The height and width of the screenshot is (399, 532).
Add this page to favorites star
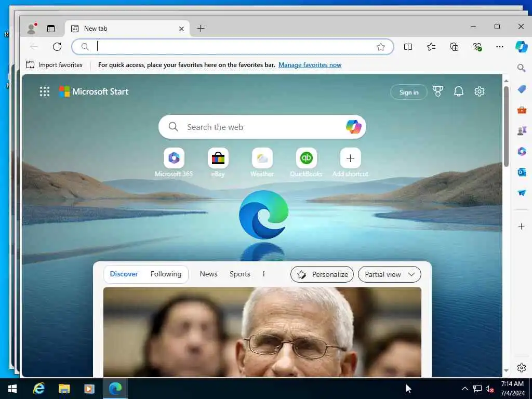tap(381, 47)
